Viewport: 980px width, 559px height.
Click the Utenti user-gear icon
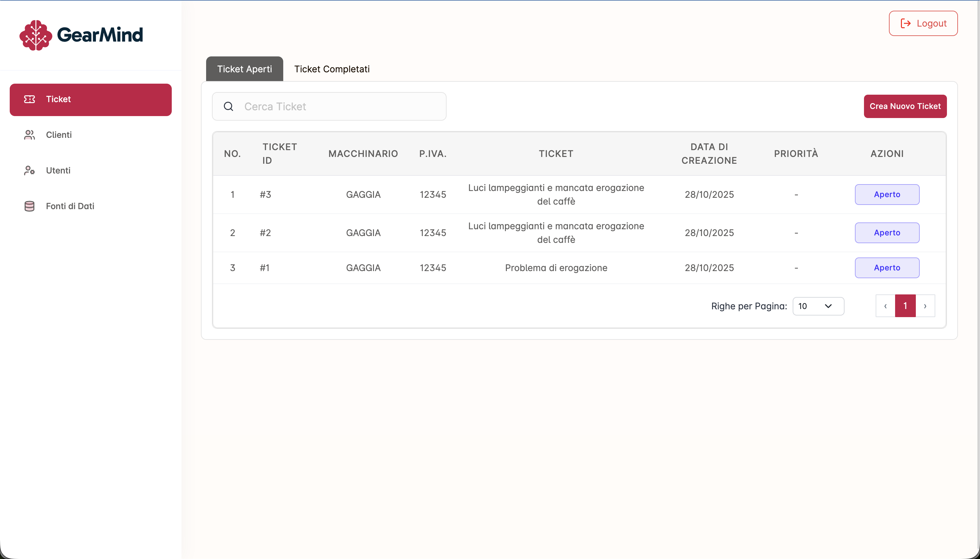point(29,171)
